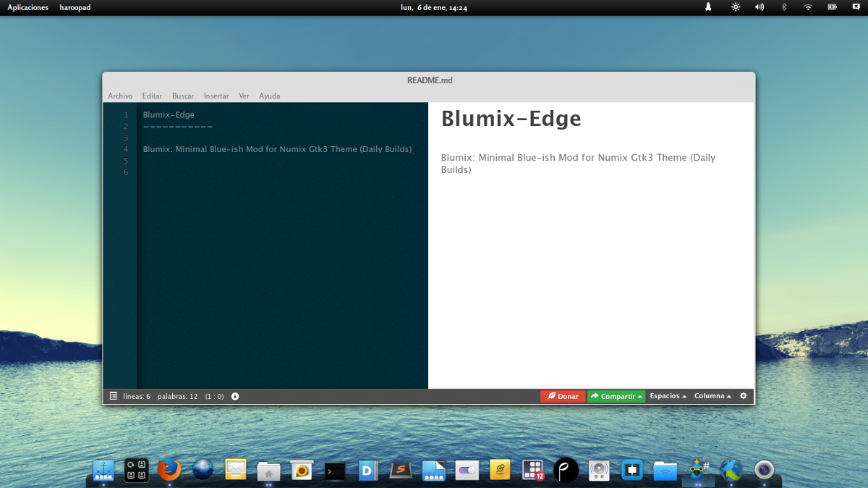This screenshot has height=488, width=868.
Task: Open the volume speaker indicator
Action: (759, 7)
